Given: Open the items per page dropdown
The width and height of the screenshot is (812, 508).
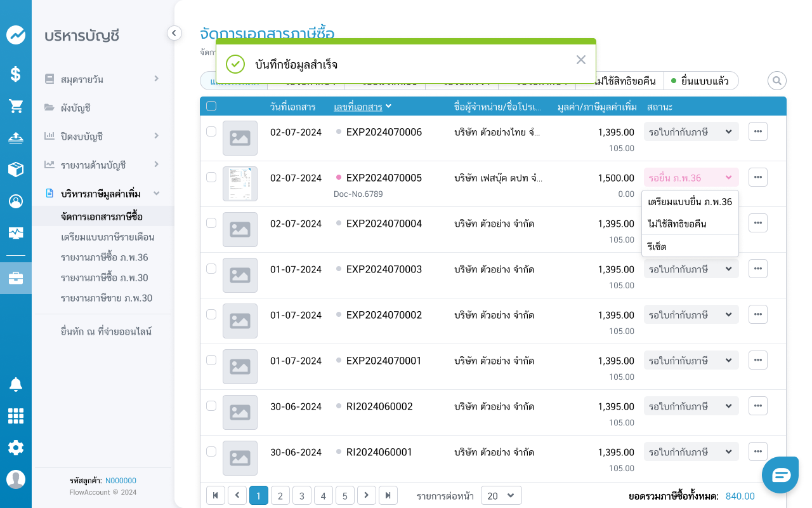Looking at the screenshot, I should pyautogui.click(x=501, y=496).
